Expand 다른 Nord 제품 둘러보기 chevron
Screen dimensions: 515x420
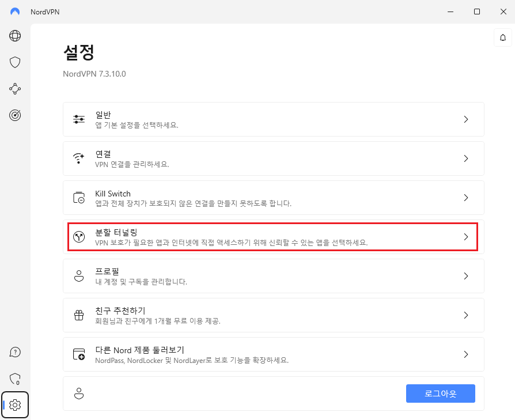[465, 354]
